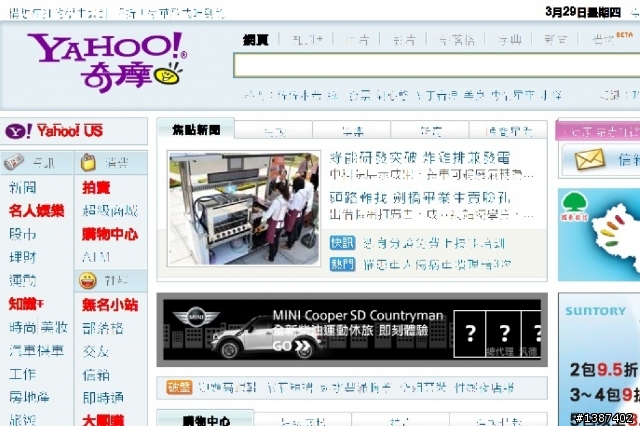Open the 信箱 sidebar link
This screenshot has height=426, width=640.
click(96, 374)
